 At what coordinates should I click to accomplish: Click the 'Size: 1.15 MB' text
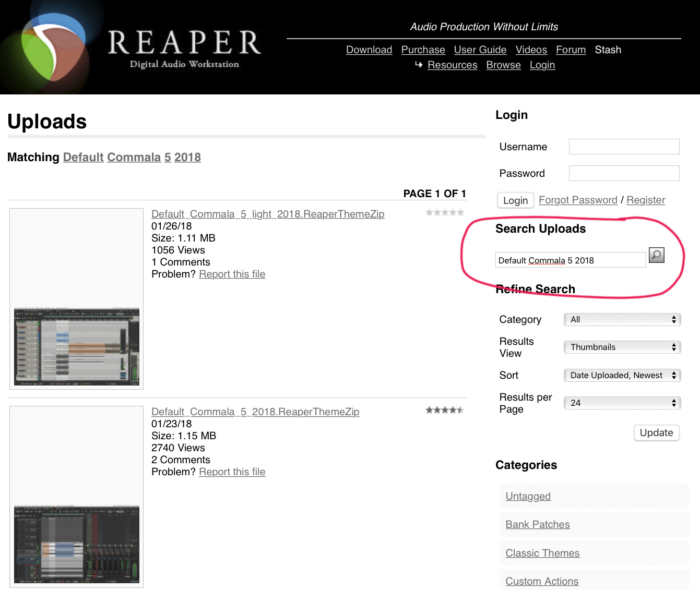pos(184,436)
